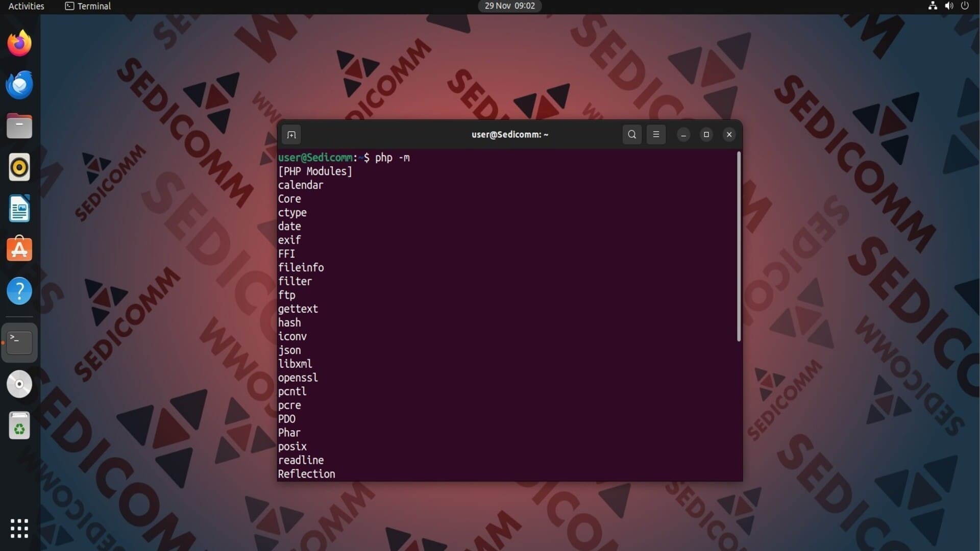Open the optical disc icon in the dock
Screen dimensions: 980x551
pyautogui.click(x=19, y=384)
